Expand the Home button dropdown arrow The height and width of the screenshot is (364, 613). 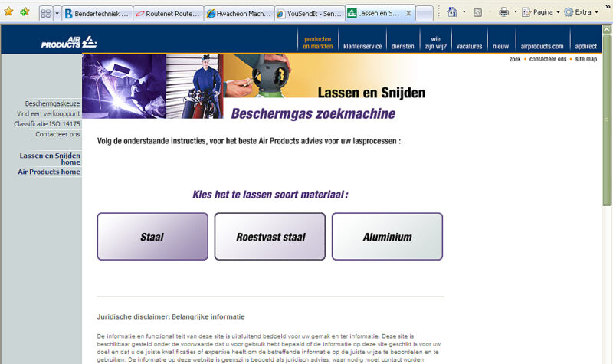(464, 12)
